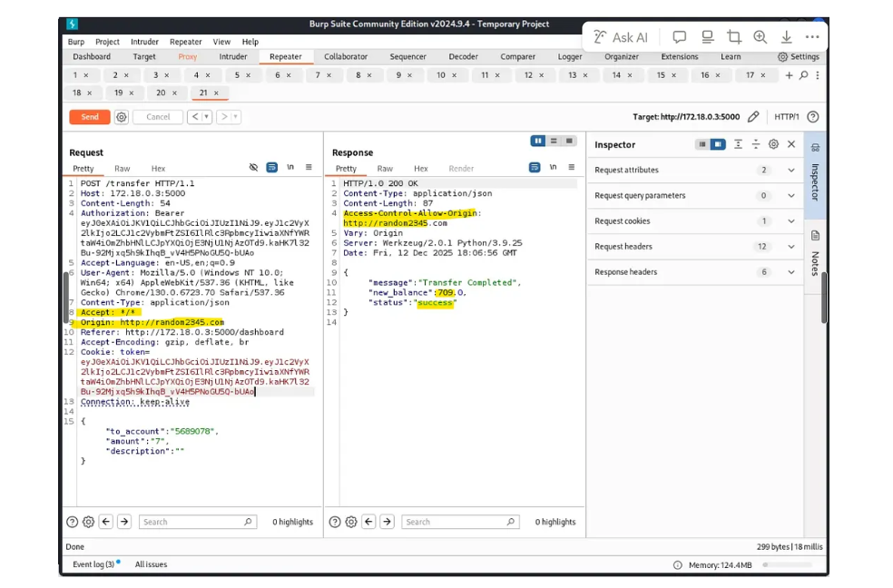This screenshot has width=893, height=588.
Task: Expand Request cookies section
Action: [x=695, y=220]
